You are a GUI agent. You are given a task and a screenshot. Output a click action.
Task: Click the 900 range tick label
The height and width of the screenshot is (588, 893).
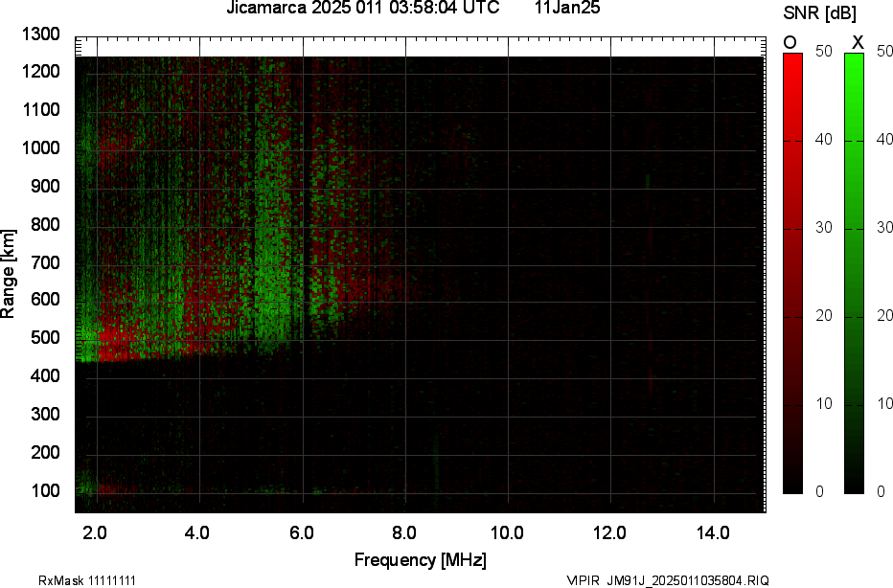coord(45,186)
